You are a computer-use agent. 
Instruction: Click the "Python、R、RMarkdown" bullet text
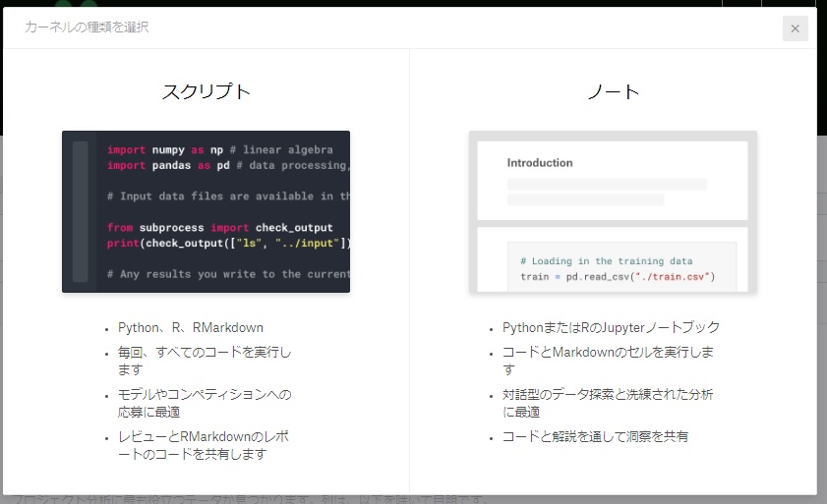point(191,327)
